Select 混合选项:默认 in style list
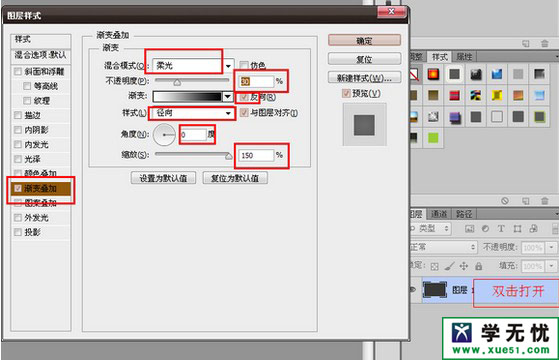 [41, 55]
